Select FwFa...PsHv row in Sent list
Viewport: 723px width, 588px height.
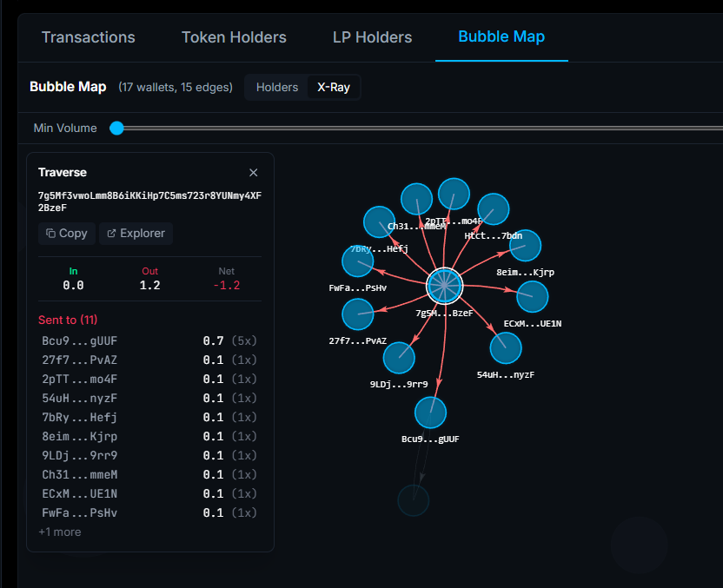pos(149,513)
